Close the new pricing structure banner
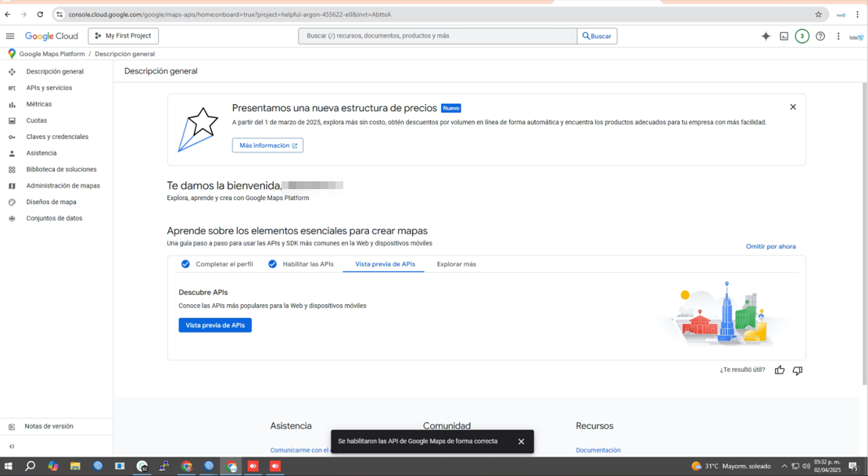This screenshot has height=476, width=868. pos(793,107)
